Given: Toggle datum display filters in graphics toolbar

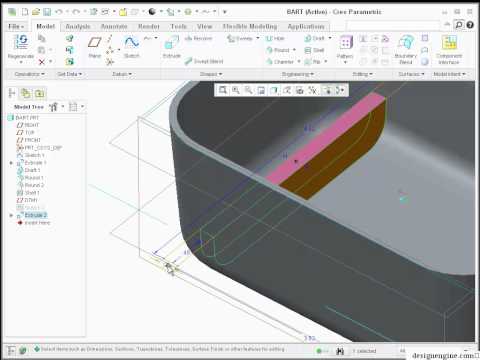Looking at the screenshot, I should point(312,90).
